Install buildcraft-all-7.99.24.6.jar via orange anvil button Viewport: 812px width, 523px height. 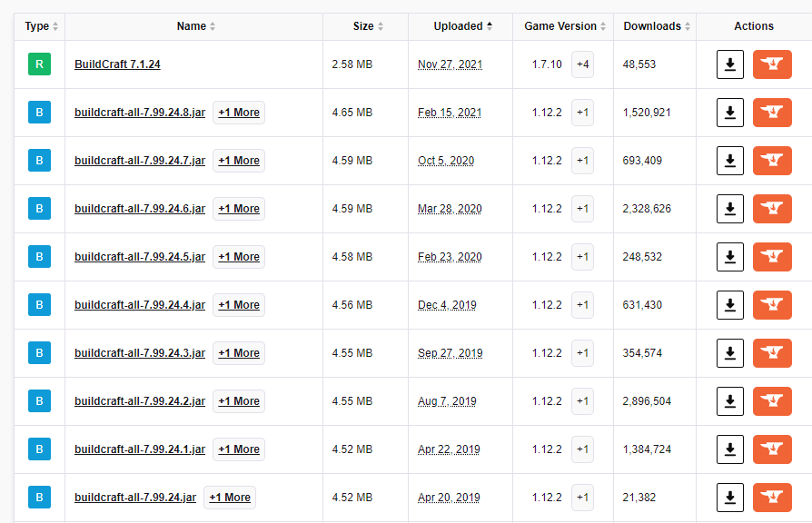coord(772,209)
